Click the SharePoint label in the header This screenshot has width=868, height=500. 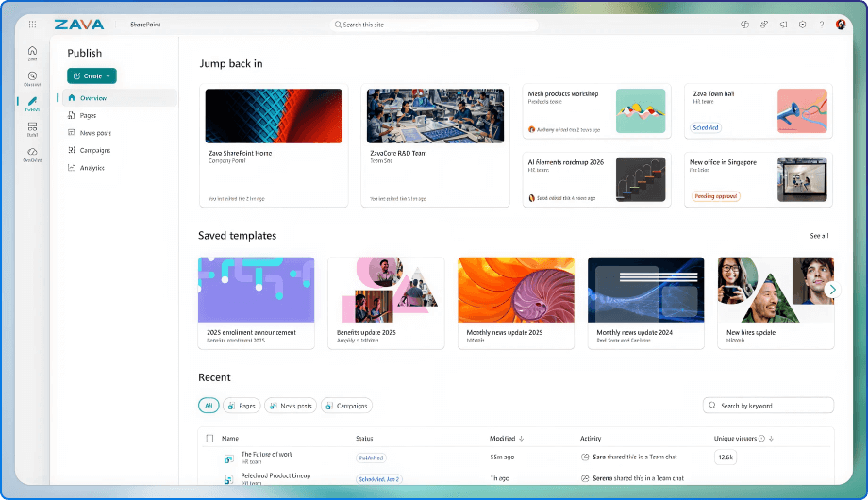[x=145, y=25]
